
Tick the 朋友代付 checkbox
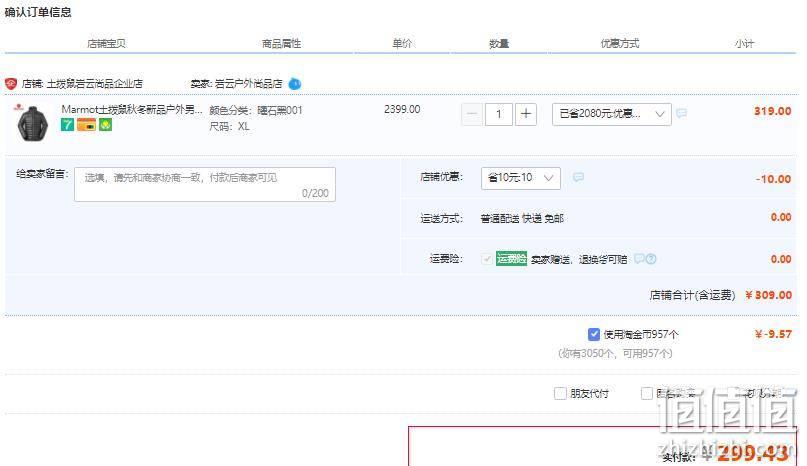[560, 393]
